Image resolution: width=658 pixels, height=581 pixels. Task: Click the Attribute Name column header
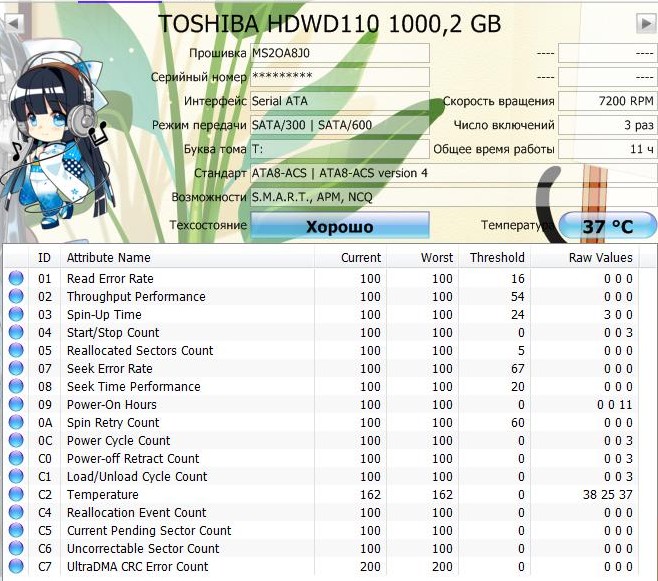(x=188, y=257)
